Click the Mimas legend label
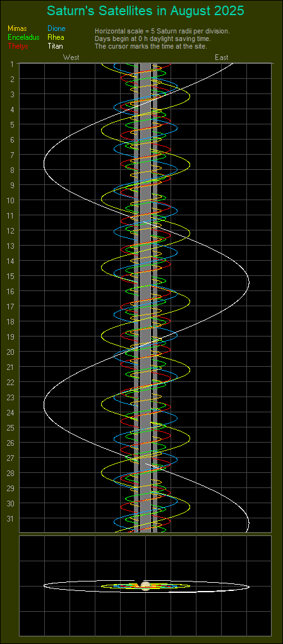The image size is (283, 644). (17, 28)
